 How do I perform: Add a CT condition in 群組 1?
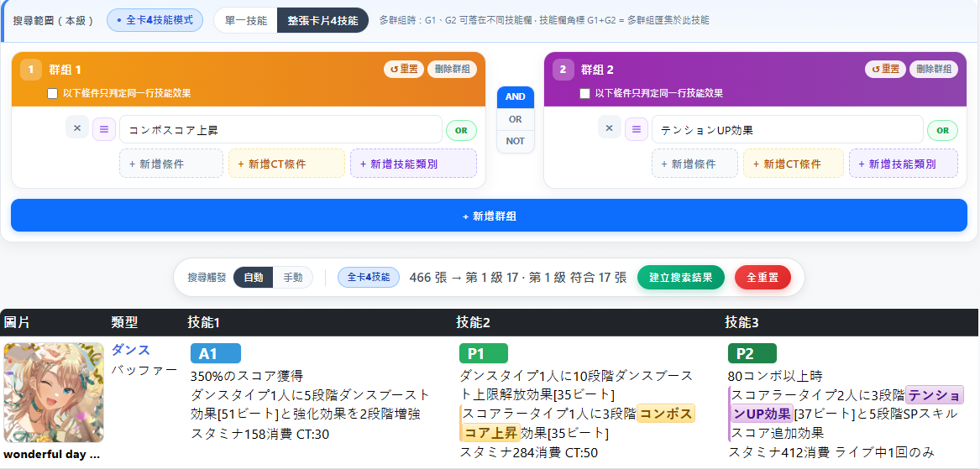[287, 164]
